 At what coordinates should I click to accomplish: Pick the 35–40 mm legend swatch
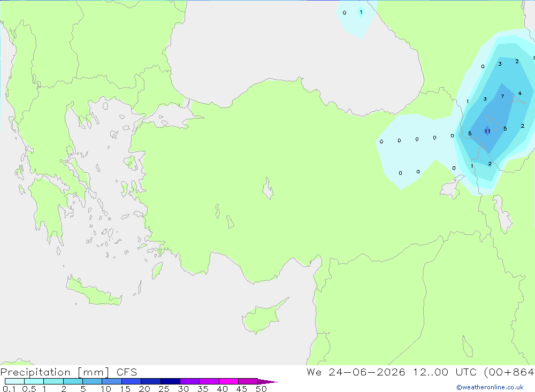coord(209,381)
